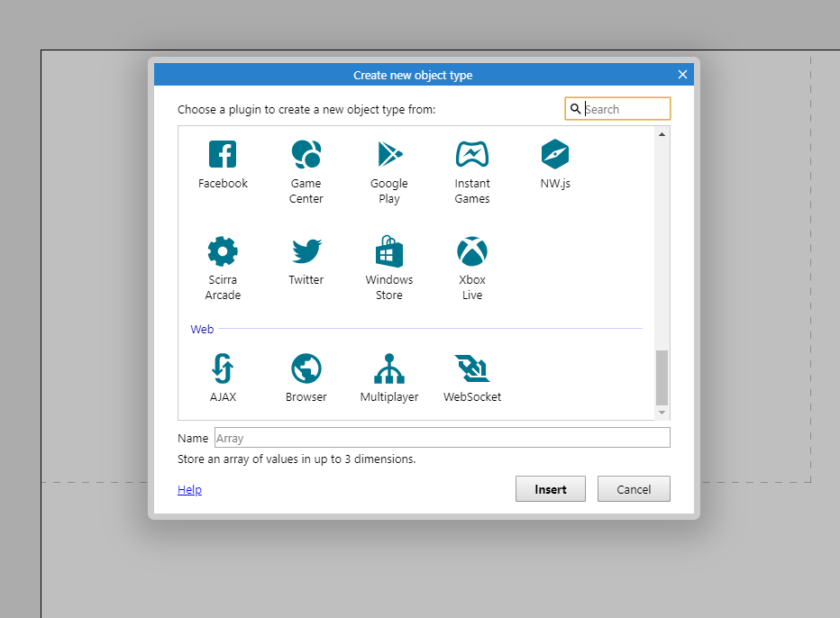Click the plugin list scroll down arrow
This screenshot has height=618, width=840.
(662, 413)
